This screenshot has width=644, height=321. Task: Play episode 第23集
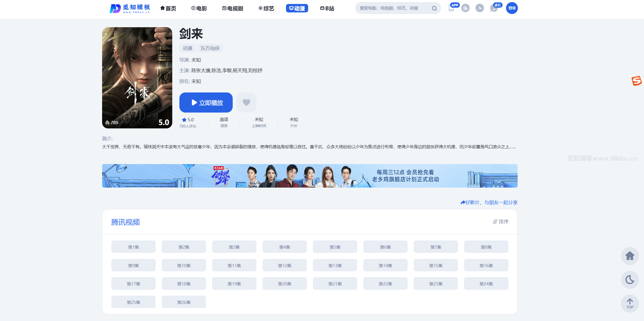436,283
